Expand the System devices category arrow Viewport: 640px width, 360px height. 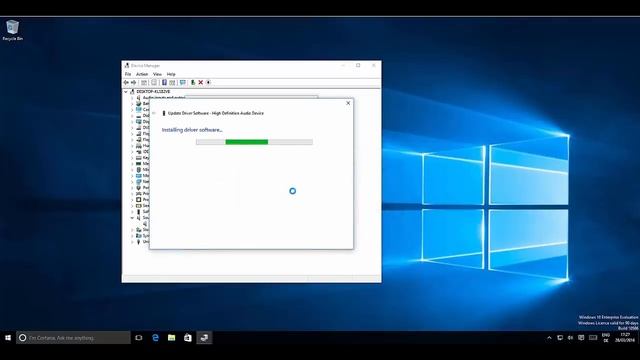tap(132, 236)
